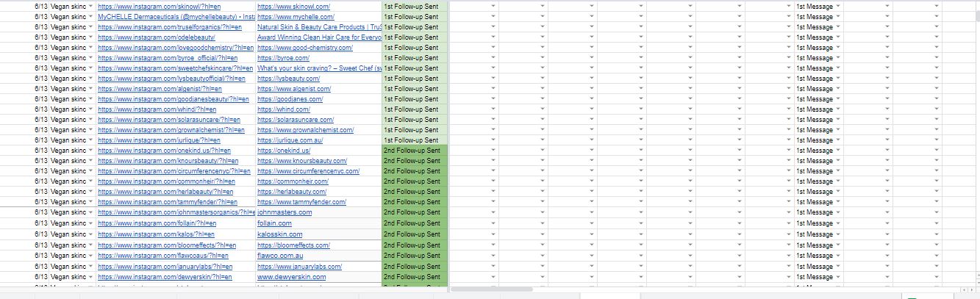Select the 6/13 date cell in commonheir row
The height and width of the screenshot is (299, 980).
pos(40,181)
